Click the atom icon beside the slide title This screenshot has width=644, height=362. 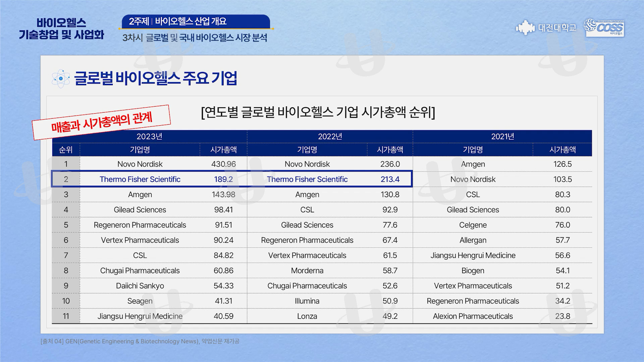pos(61,78)
